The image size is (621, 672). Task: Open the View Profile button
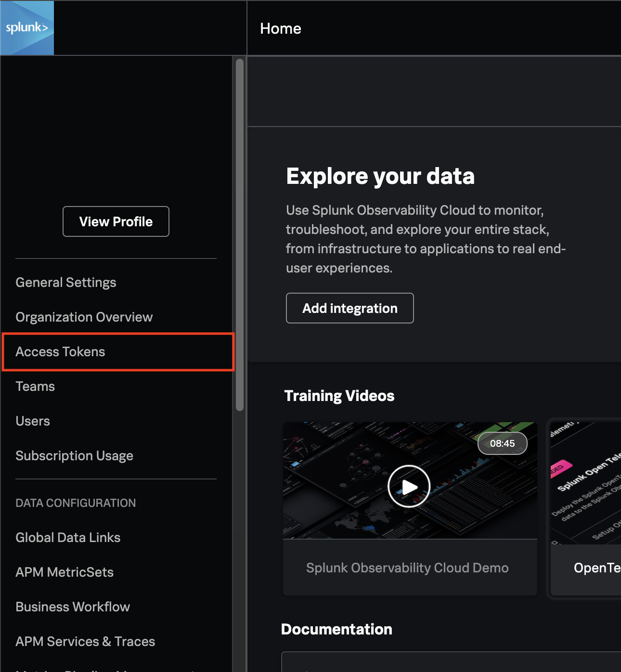(x=116, y=221)
